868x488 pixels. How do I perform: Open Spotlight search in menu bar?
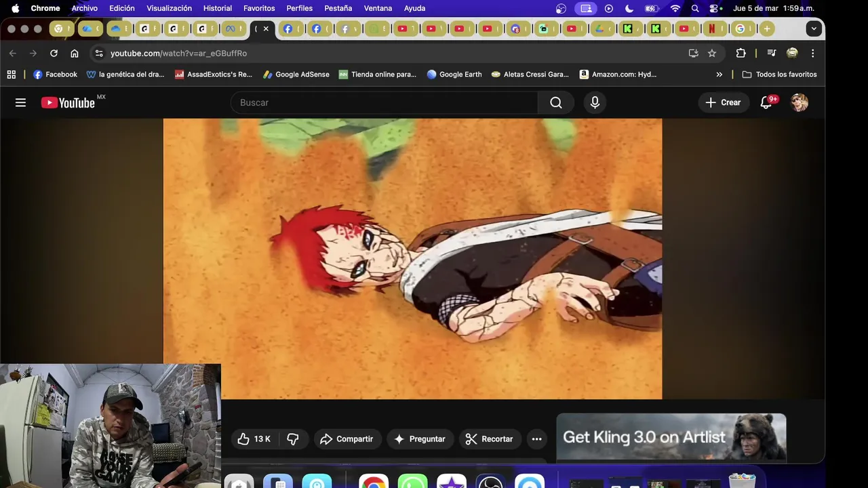point(695,8)
